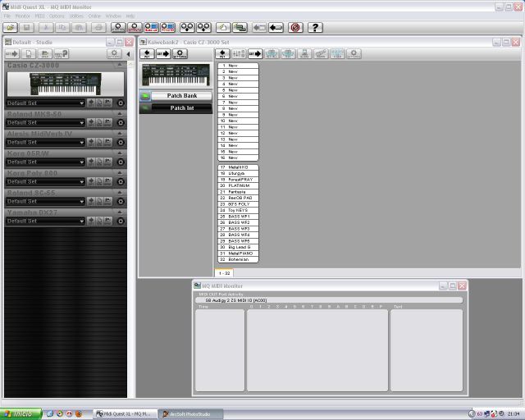Click the round settings icon for Korg 05R/W
The height and width of the screenshot is (420, 525).
coord(121,162)
